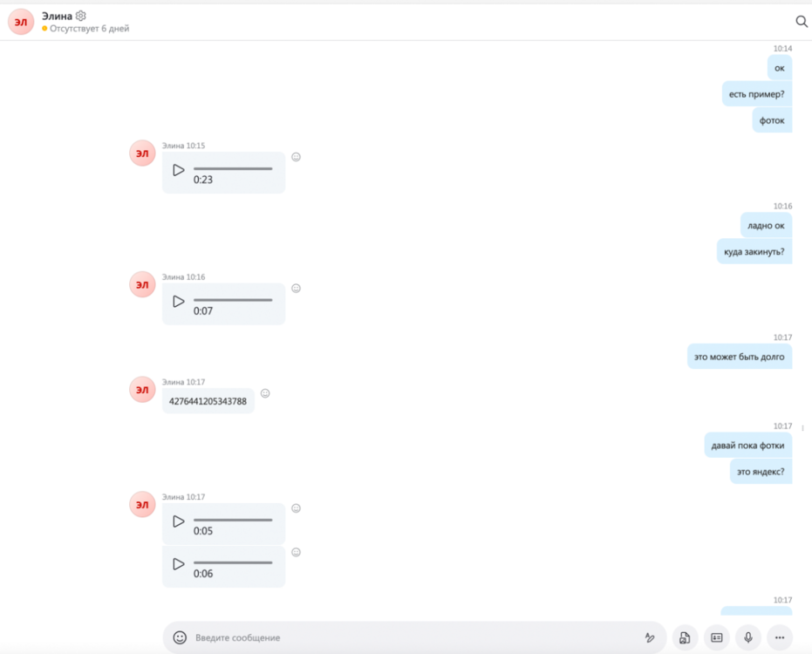Click the share contact card icon

point(717,637)
